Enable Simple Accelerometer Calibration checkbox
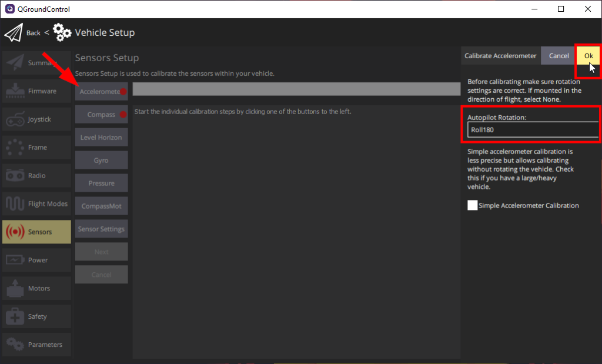The width and height of the screenshot is (602, 364). tap(472, 205)
